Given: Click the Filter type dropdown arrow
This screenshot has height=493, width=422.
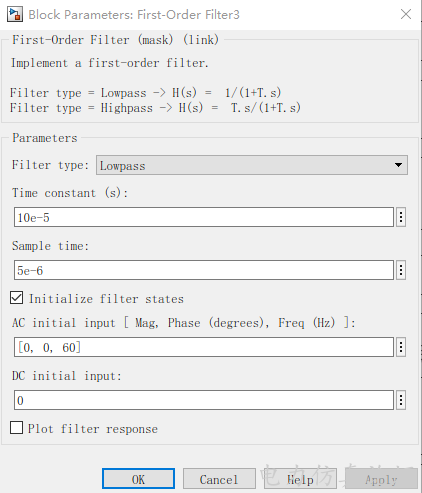Looking at the screenshot, I should coord(398,165).
